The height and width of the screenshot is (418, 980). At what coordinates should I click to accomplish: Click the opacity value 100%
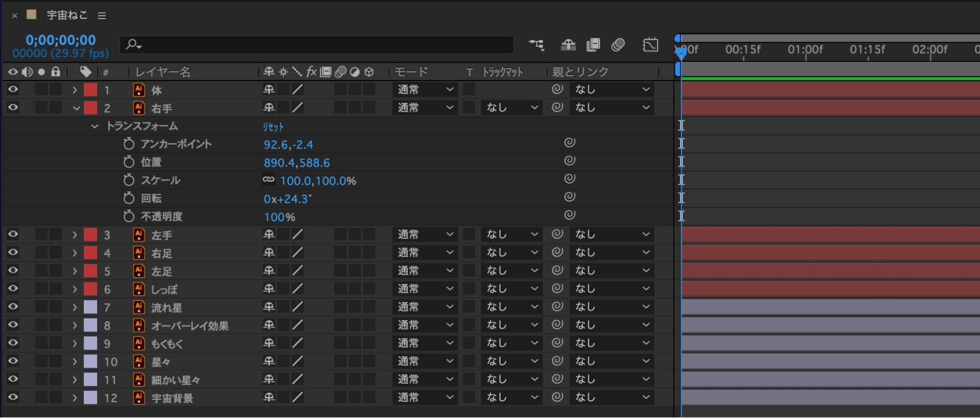pyautogui.click(x=279, y=217)
